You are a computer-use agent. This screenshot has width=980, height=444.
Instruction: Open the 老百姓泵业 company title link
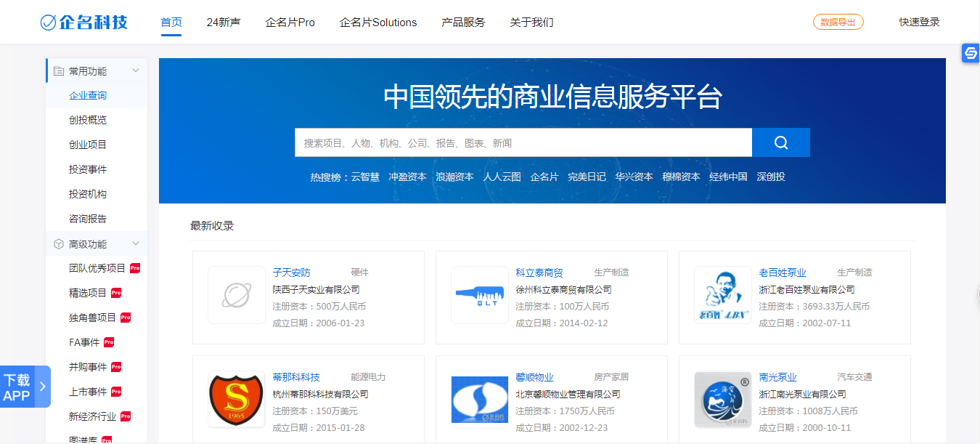coord(783,273)
